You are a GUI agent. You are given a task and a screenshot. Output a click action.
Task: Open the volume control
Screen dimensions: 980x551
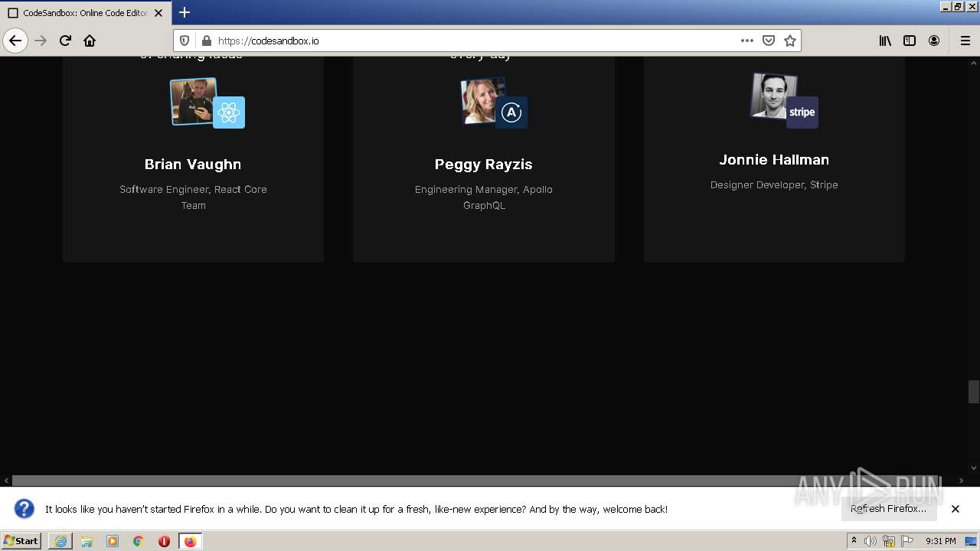click(x=871, y=541)
